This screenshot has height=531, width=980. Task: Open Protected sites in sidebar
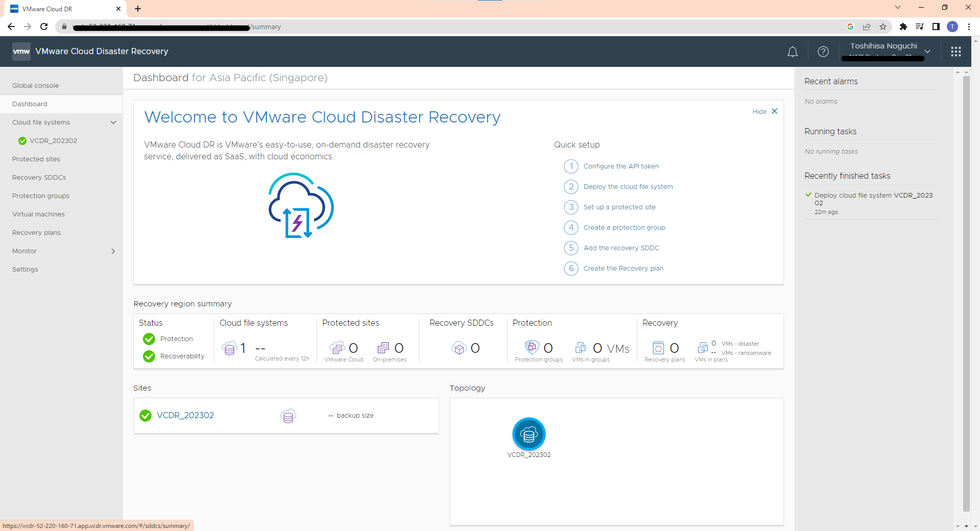coord(36,159)
